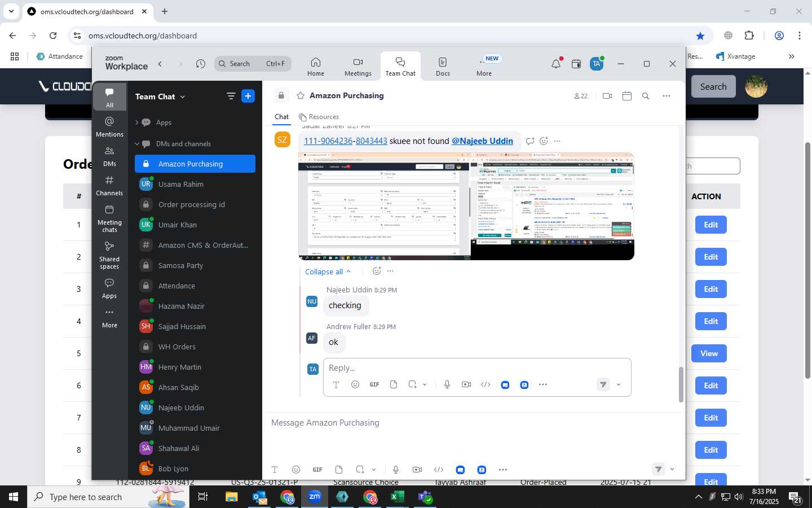This screenshot has height=508, width=812.
Task: Open the schedule calendar icon in chat header
Action: (x=626, y=96)
